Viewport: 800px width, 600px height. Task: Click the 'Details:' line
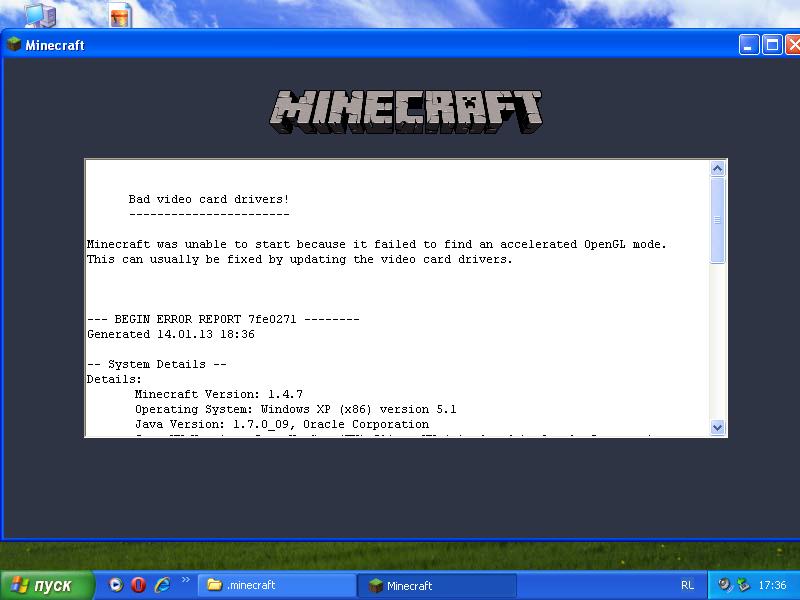pyautogui.click(x=114, y=379)
